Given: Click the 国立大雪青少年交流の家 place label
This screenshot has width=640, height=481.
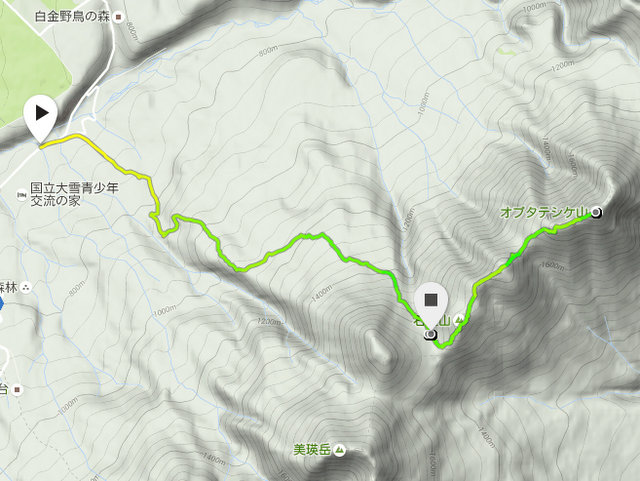Looking at the screenshot, I should [74, 194].
